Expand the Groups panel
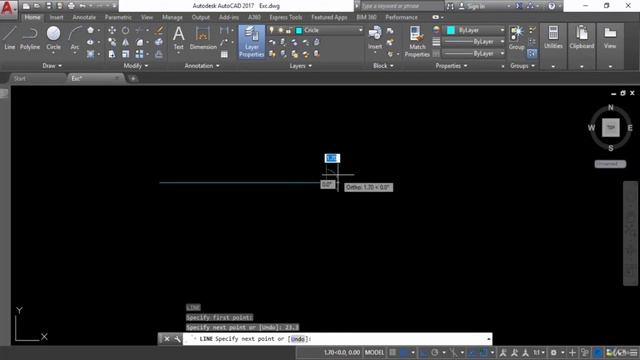Viewport: 640px width, 360px height. [x=522, y=65]
